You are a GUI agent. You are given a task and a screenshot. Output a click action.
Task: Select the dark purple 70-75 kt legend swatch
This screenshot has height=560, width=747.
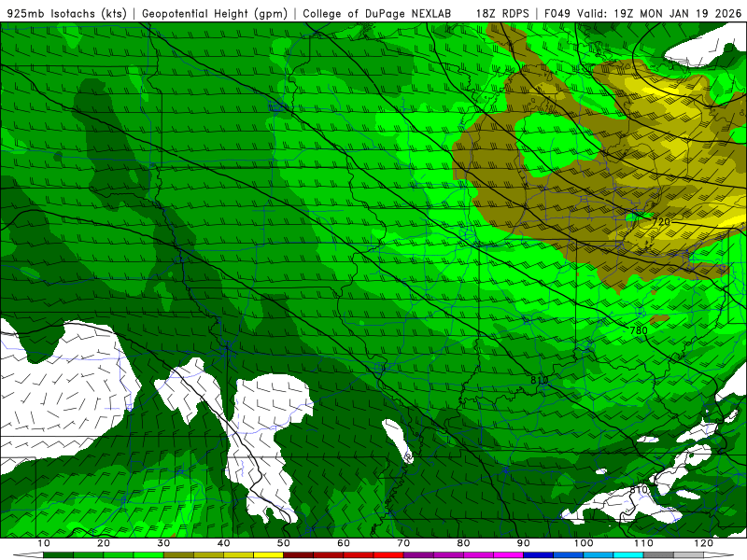click(x=418, y=555)
